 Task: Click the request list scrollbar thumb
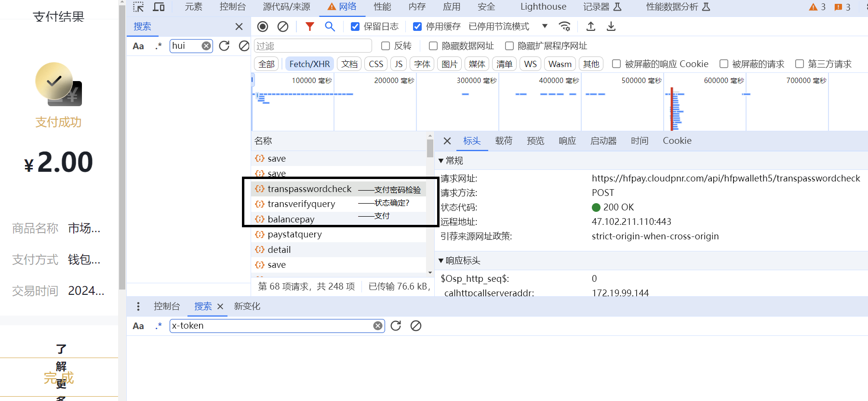point(430,148)
